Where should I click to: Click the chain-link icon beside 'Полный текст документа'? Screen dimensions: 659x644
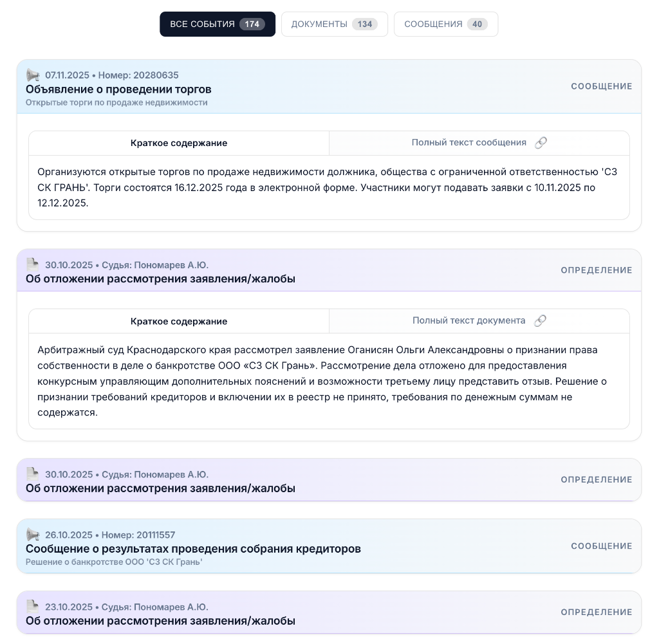(x=541, y=320)
